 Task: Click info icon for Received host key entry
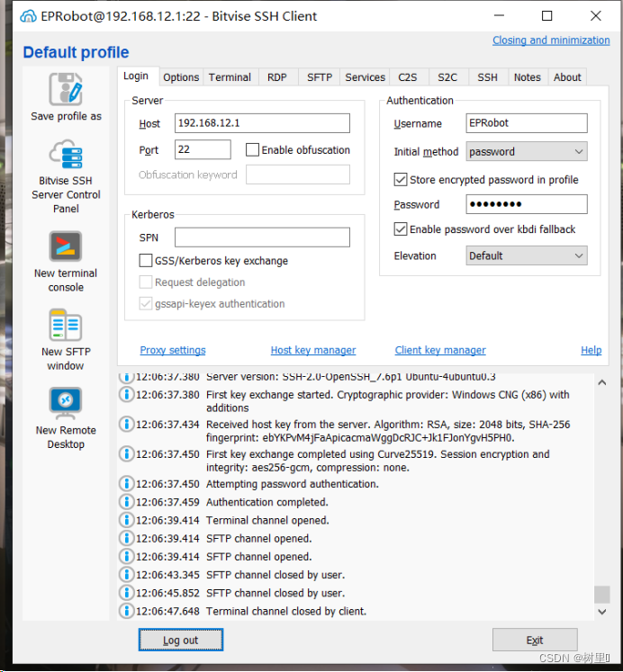coord(126,425)
